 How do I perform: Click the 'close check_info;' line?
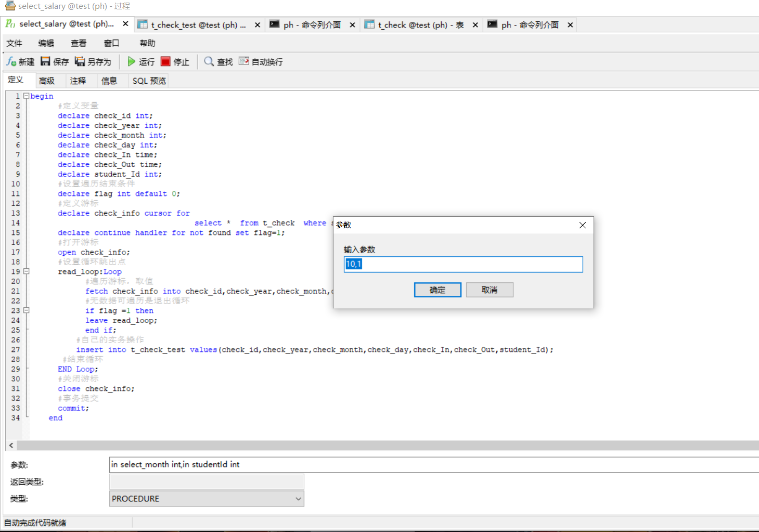point(96,388)
